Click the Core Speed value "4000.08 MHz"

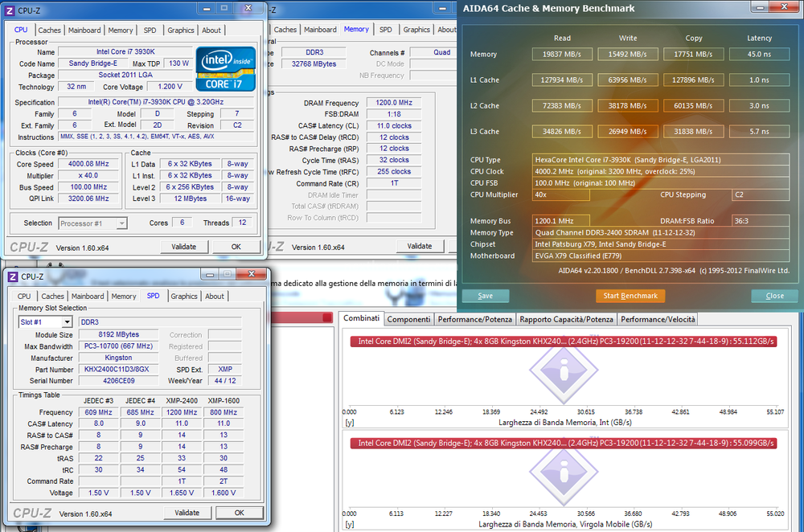88,164
